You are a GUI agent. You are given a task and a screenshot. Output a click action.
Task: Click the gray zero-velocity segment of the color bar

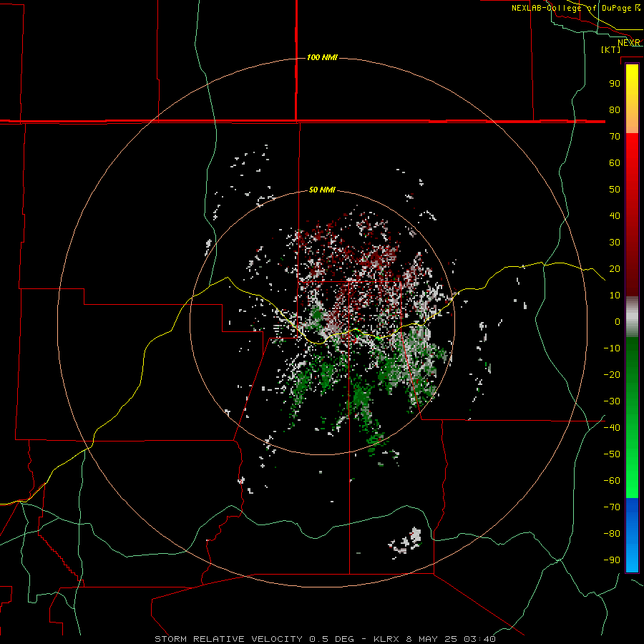coord(632,317)
